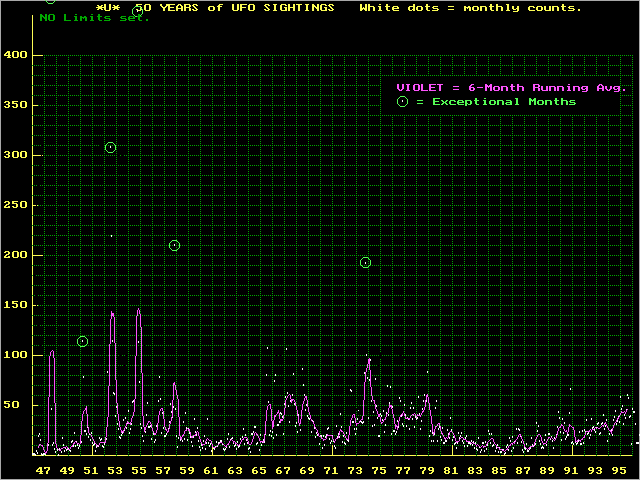The height and width of the screenshot is (480, 640).
Task: Pick year 61 on the x-axis
Action: [211, 469]
